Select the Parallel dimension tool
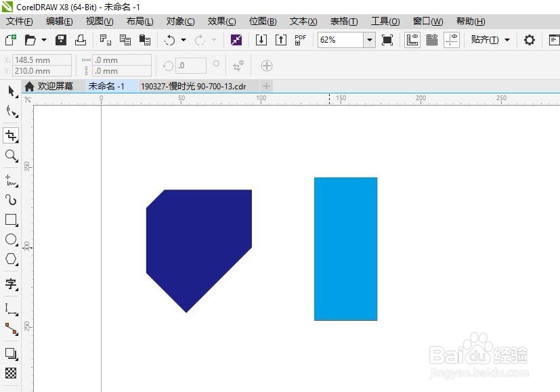 pos(12,309)
